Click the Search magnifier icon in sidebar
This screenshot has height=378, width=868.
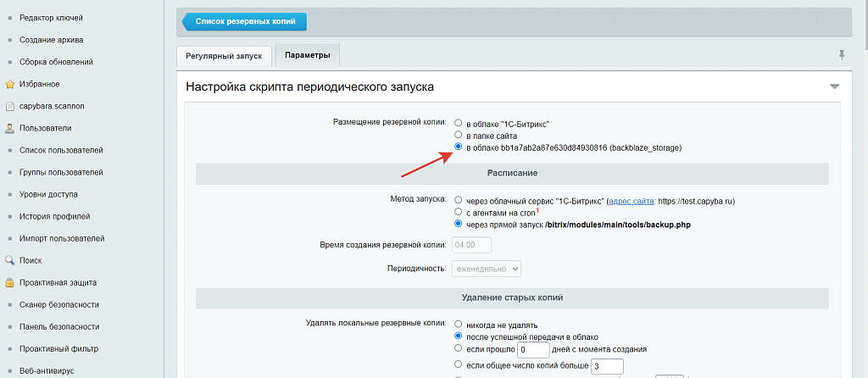click(10, 260)
